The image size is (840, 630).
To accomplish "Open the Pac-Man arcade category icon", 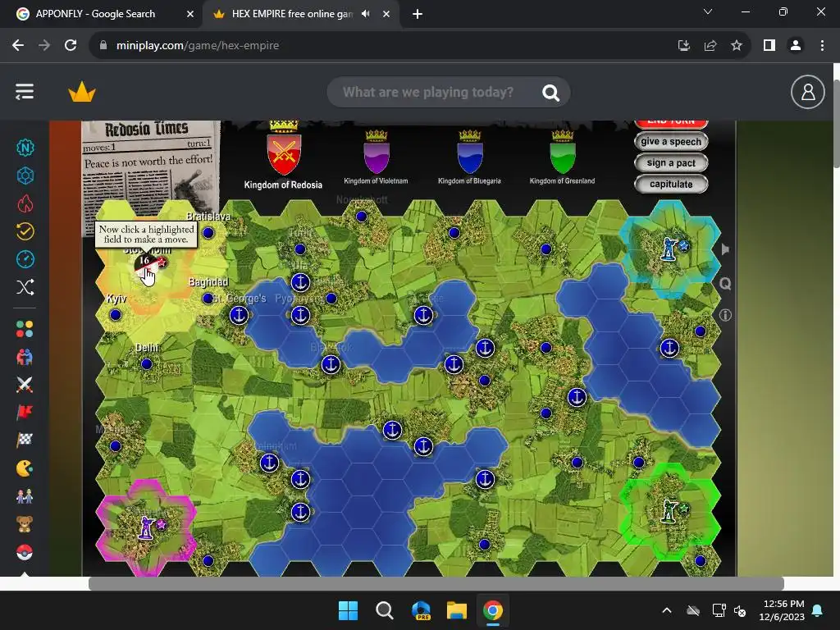I will pos(25,468).
